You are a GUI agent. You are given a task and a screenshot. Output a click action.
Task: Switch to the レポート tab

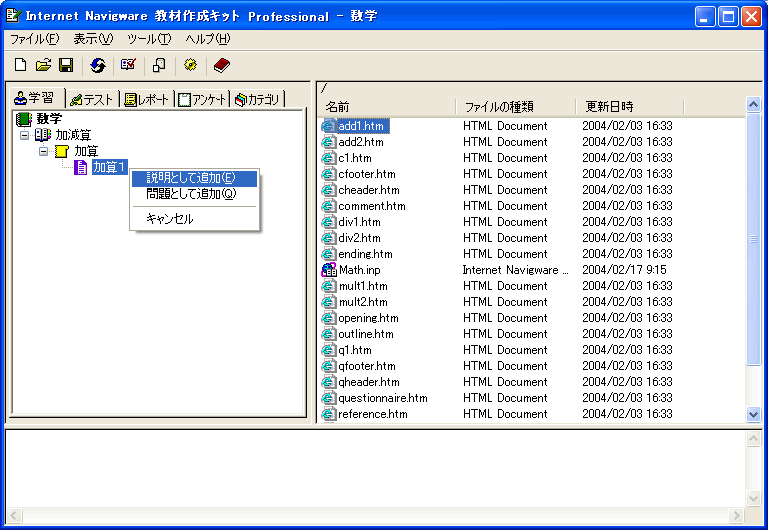(146, 99)
